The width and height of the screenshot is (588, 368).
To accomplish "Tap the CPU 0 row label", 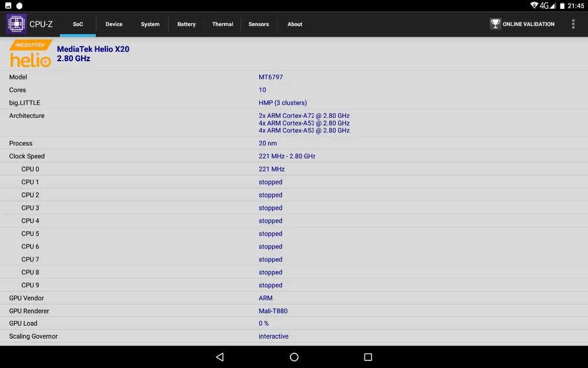I will click(x=30, y=169).
